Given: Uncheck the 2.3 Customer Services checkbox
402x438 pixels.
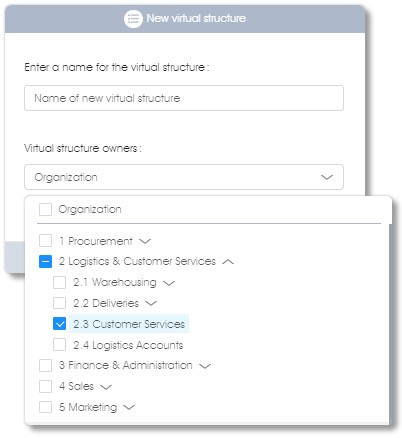Looking at the screenshot, I should click(59, 324).
